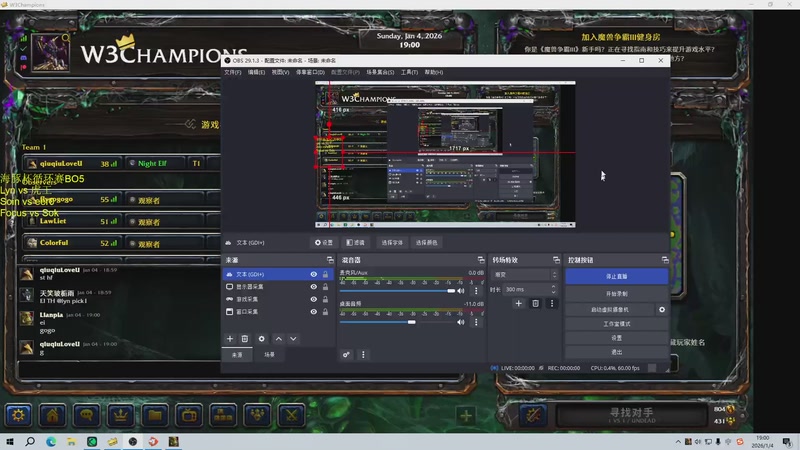800x450 pixels.
Task: Open W3Champions ladder podium icon
Action: click(223, 415)
